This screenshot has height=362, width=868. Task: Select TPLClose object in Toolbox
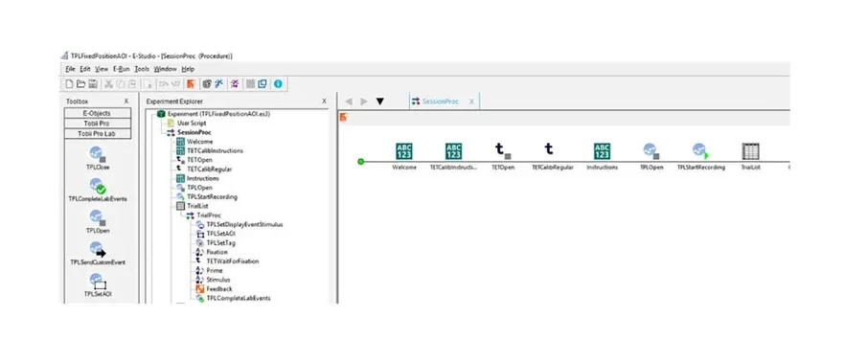(98, 157)
